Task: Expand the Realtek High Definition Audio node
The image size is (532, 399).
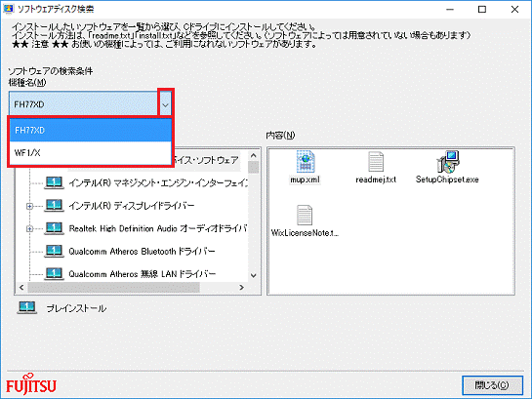Action: (29, 229)
